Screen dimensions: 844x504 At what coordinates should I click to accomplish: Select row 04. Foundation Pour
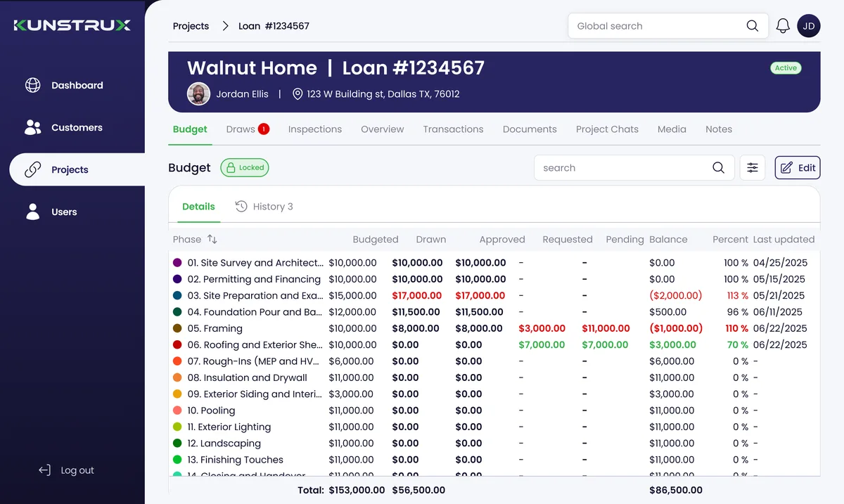494,312
